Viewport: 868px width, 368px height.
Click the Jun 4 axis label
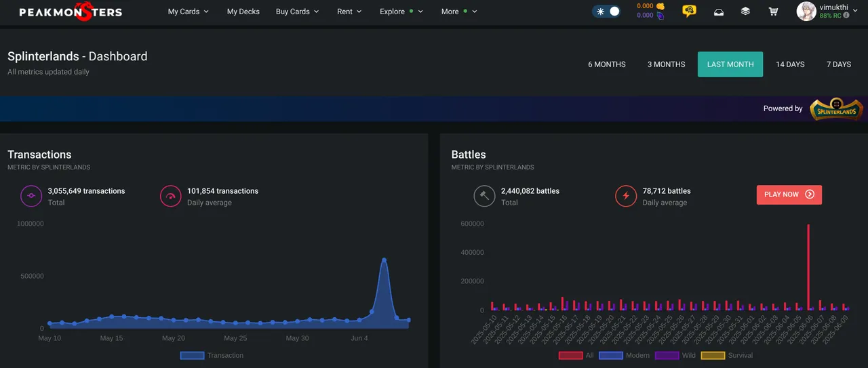click(359, 338)
